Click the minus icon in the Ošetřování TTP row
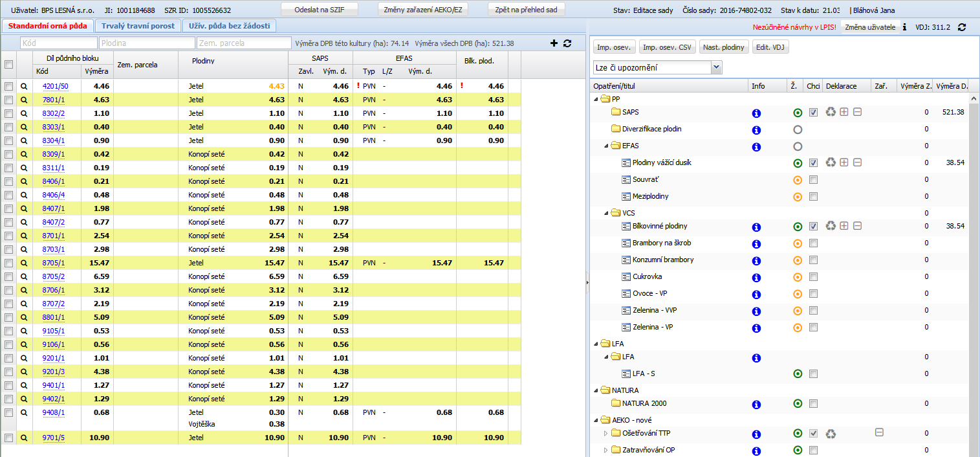The height and width of the screenshot is (457, 980). pos(879,432)
